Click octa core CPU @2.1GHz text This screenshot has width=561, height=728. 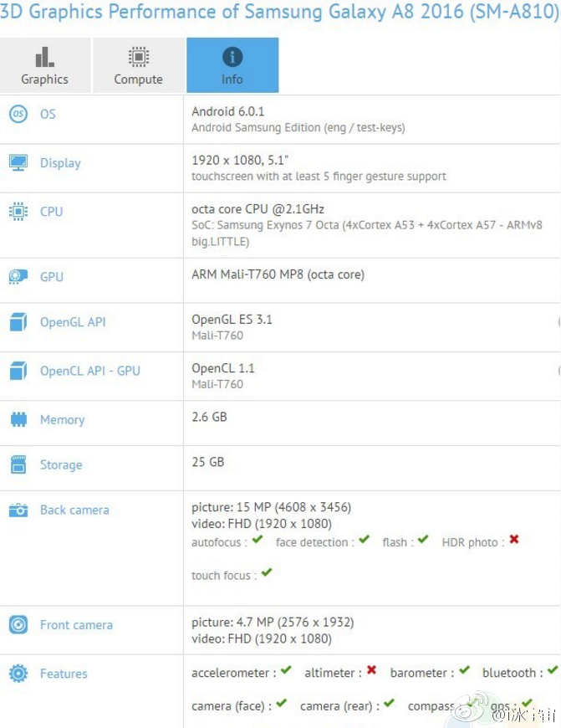(258, 209)
